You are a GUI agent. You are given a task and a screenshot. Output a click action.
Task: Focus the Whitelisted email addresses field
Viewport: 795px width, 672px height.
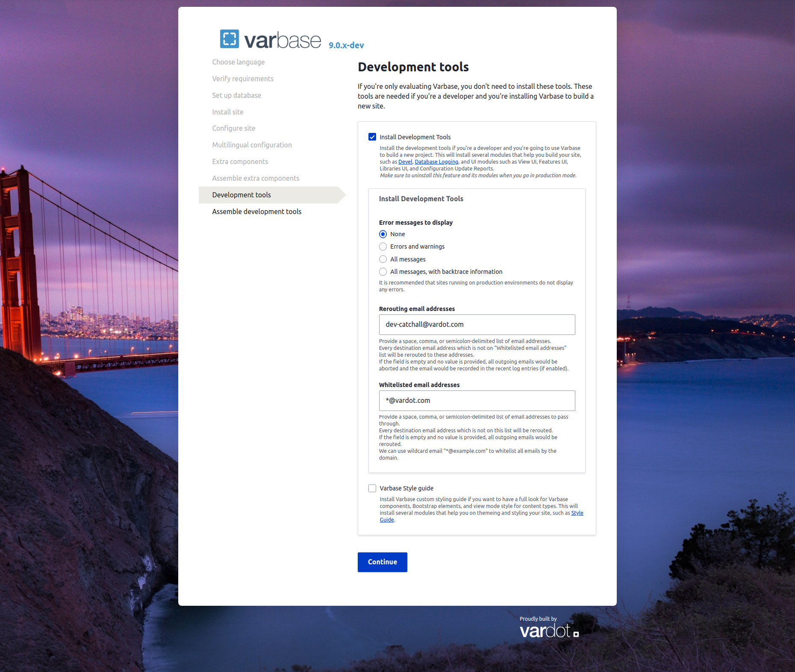[x=477, y=401]
